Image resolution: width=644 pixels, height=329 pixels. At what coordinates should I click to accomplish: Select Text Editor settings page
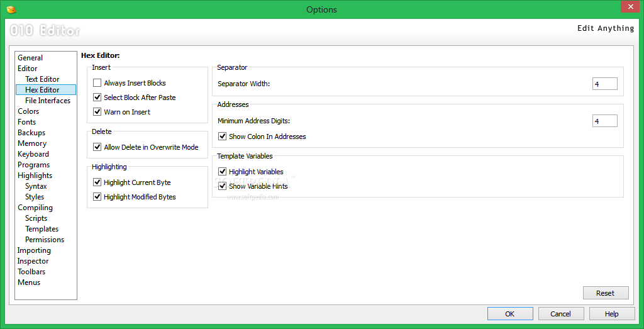[42, 79]
